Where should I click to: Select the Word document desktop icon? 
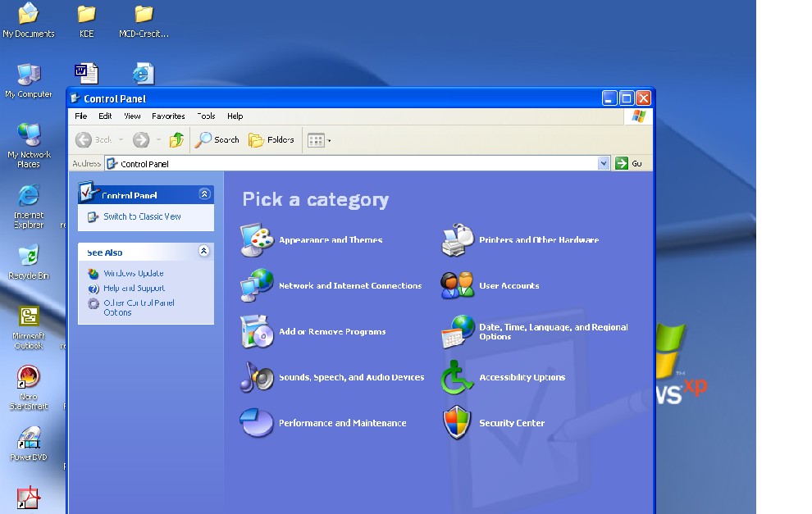[86, 74]
